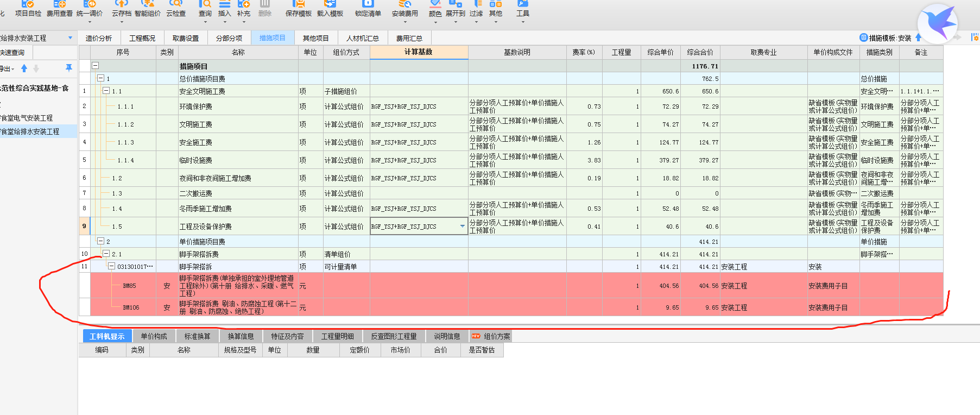The width and height of the screenshot is (980, 415).
Task: Select 食堂电气安装工程 in project tree
Action: (x=27, y=118)
